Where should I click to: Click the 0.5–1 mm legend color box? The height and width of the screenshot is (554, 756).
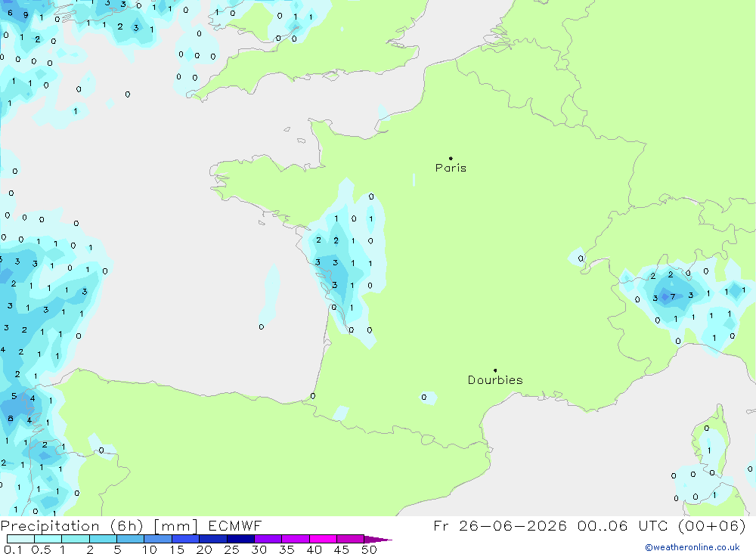tap(48, 539)
